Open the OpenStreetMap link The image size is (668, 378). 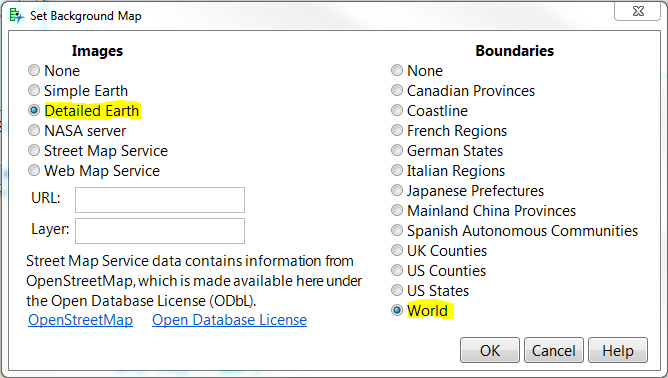81,320
